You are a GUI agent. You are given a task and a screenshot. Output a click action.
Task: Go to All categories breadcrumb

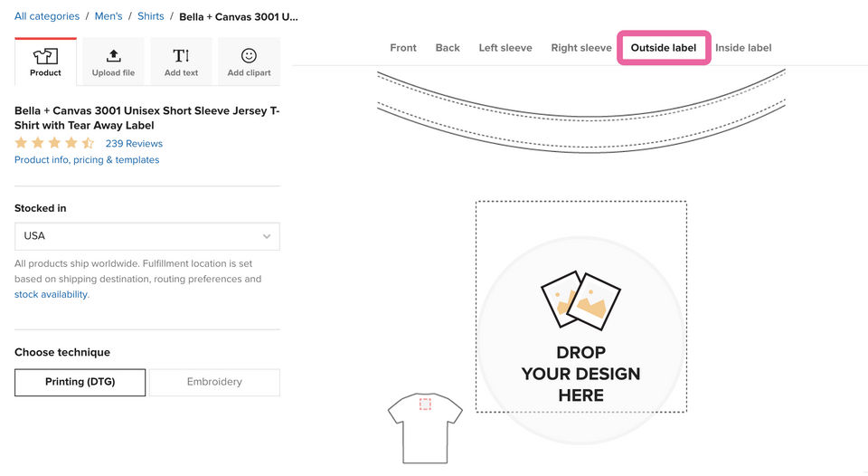tap(47, 16)
